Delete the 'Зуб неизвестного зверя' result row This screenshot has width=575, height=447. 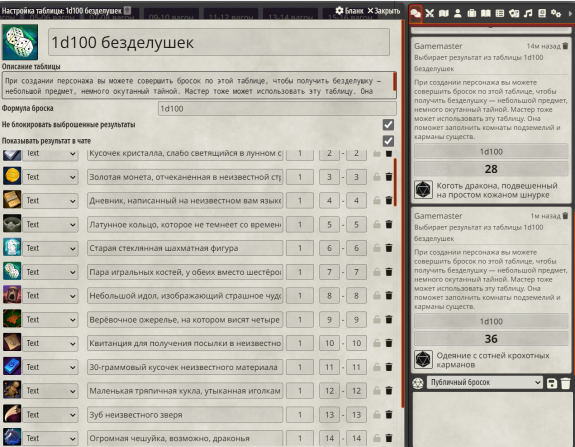[x=389, y=415]
